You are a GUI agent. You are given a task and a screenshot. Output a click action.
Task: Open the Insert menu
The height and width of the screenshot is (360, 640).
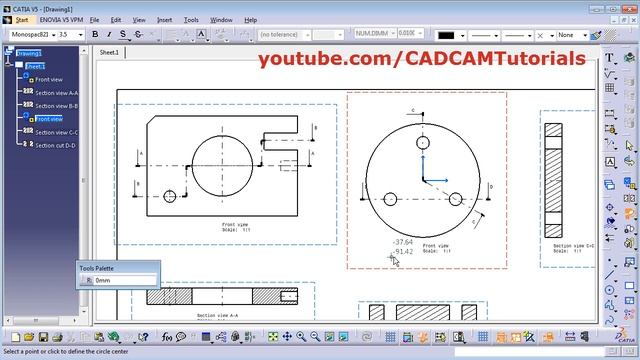coord(164,20)
